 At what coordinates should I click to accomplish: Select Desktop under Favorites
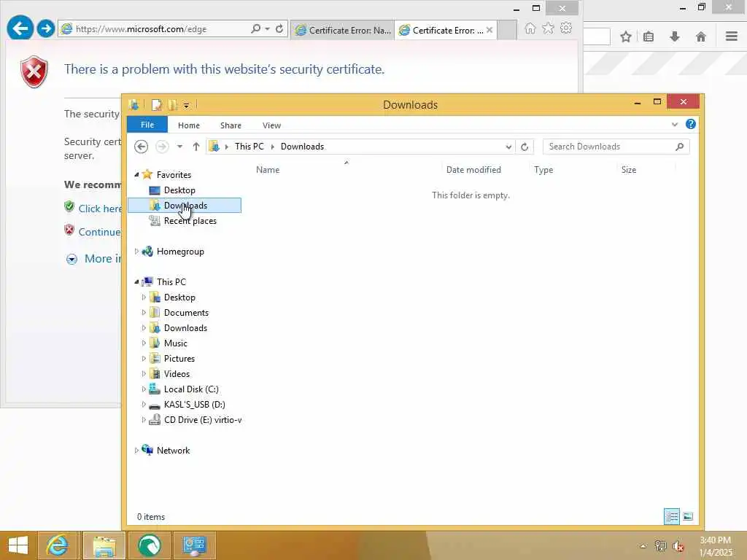[x=179, y=190]
